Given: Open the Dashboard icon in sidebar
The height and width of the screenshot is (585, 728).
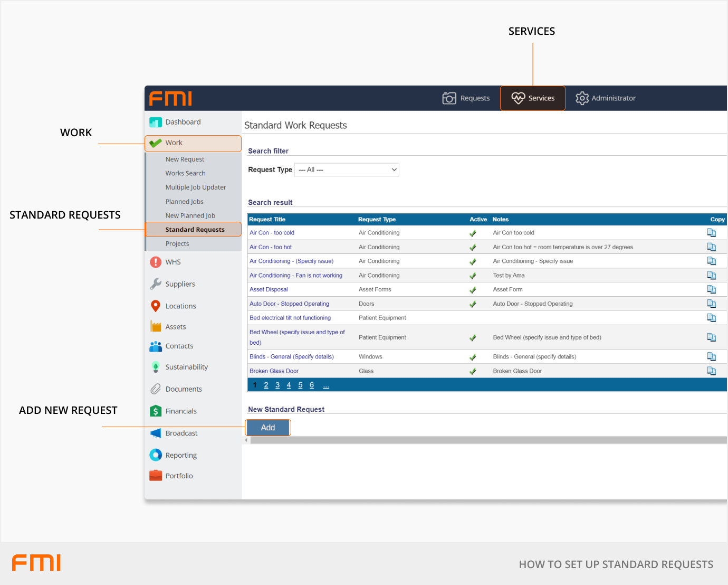Looking at the screenshot, I should point(156,122).
